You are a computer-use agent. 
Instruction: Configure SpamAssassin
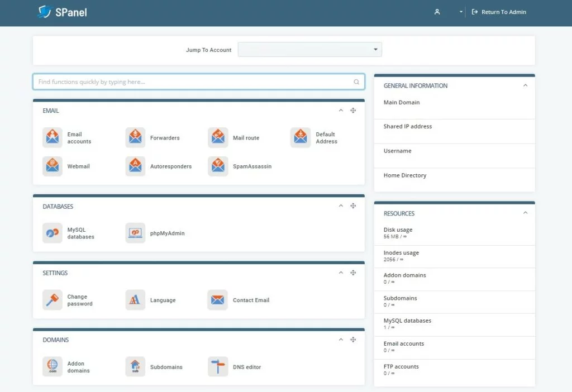pyautogui.click(x=218, y=166)
